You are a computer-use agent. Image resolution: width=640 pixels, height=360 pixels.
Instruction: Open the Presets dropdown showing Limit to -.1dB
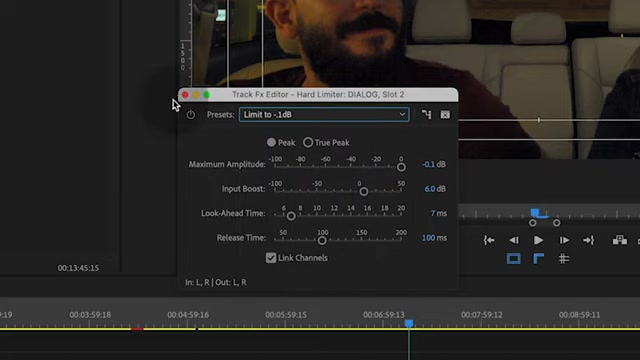click(x=324, y=115)
